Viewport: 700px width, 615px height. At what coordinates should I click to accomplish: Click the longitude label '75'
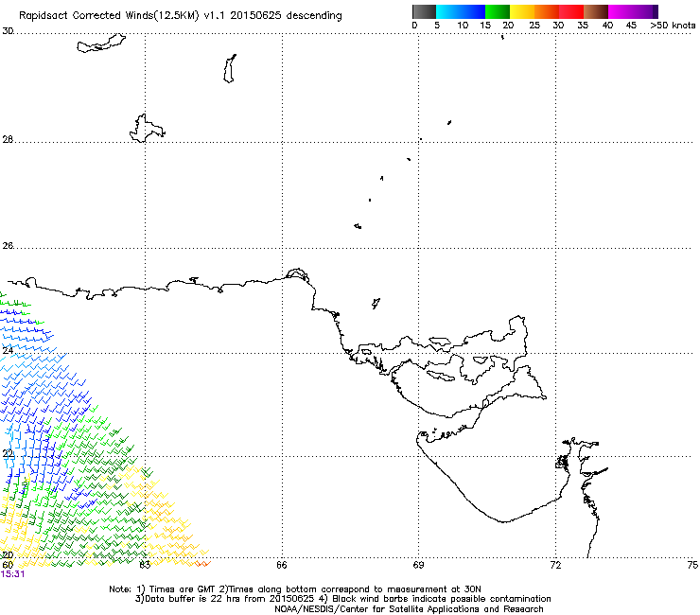[692, 565]
